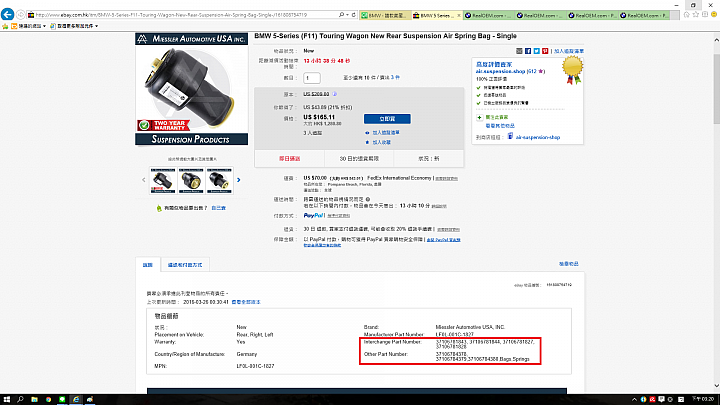
Task: Expand the first favorites bar dropdown
Action: click(x=44, y=26)
